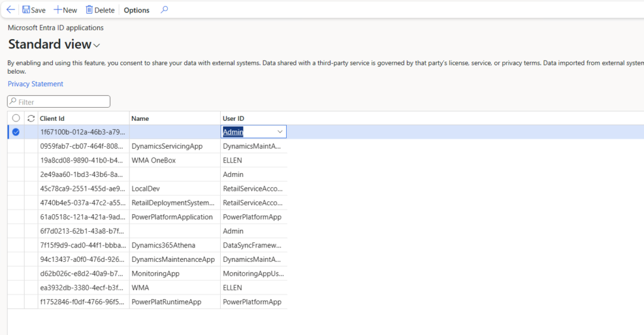Click RetailServiceAcco... user ID in 4740b4e5 row

click(253, 203)
